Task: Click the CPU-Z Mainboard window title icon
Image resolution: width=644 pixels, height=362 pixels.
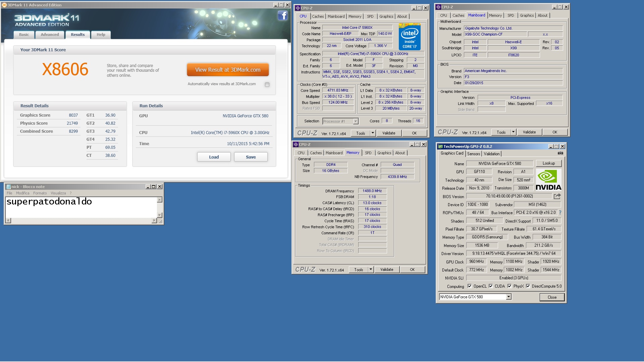Action: point(438,7)
